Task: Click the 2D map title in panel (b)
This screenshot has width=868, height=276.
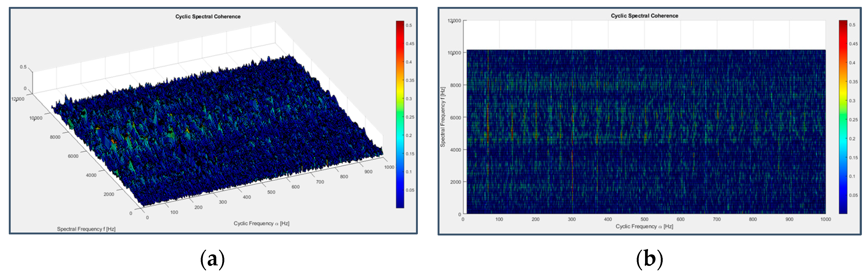Action: click(x=644, y=16)
